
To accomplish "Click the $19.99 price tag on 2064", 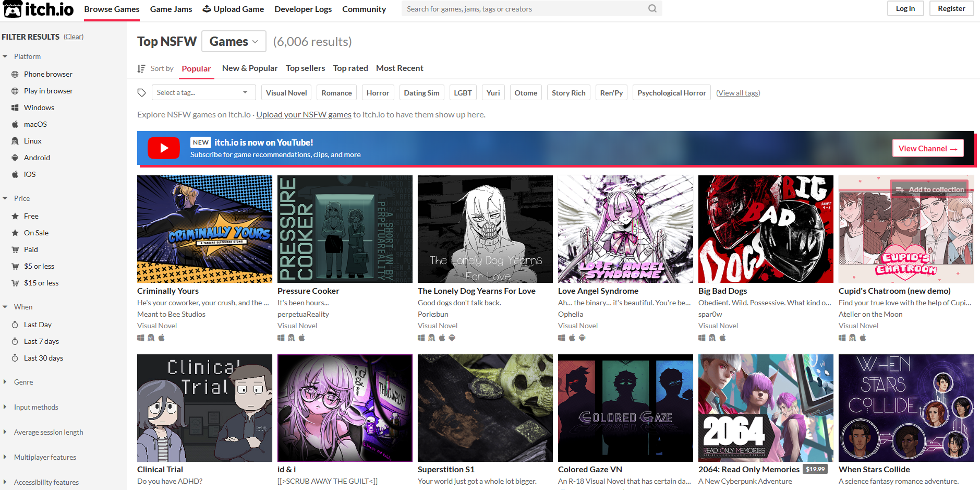I will coord(815,469).
